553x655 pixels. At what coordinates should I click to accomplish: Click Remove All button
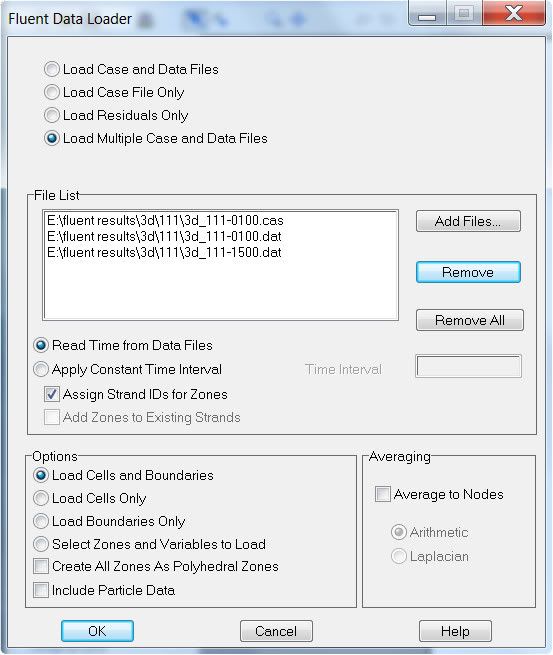[469, 320]
